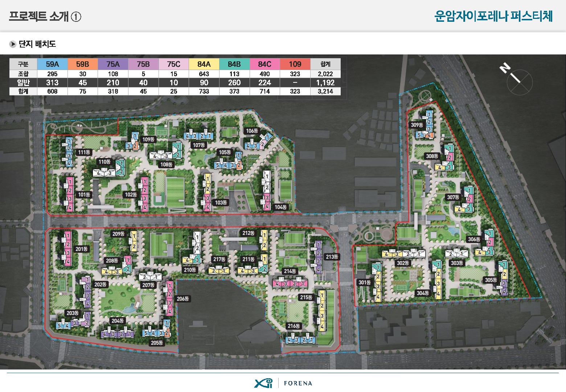
Task: Click the 110동 building label
Action: (x=104, y=162)
